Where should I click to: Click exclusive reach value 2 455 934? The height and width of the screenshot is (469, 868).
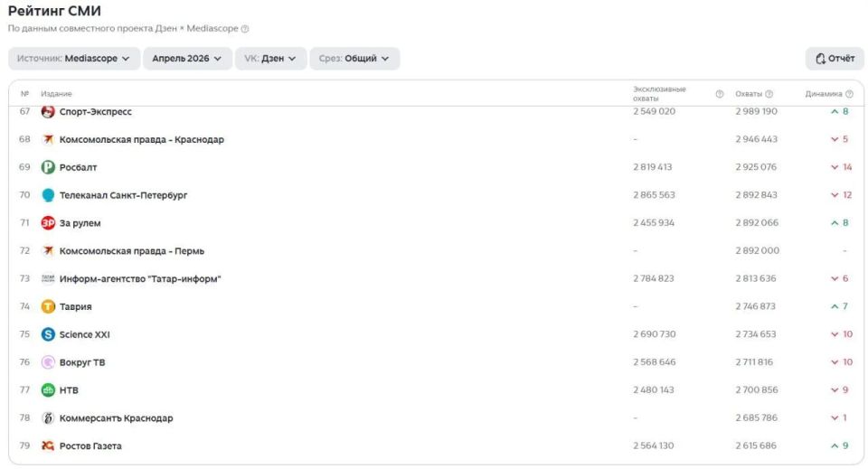654,222
